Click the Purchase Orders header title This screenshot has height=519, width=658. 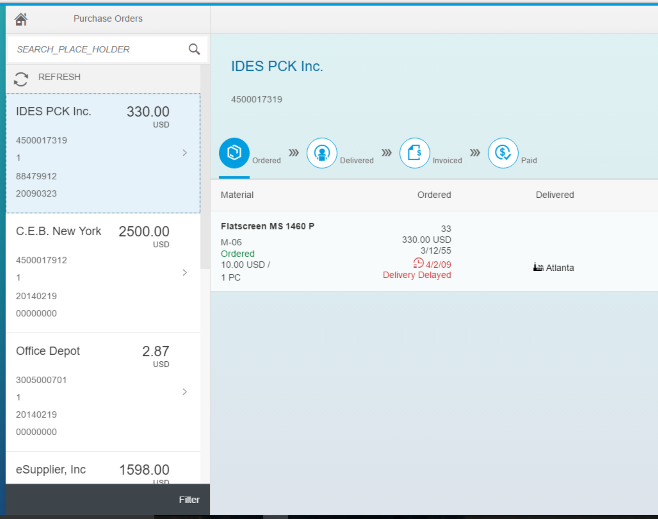click(108, 18)
